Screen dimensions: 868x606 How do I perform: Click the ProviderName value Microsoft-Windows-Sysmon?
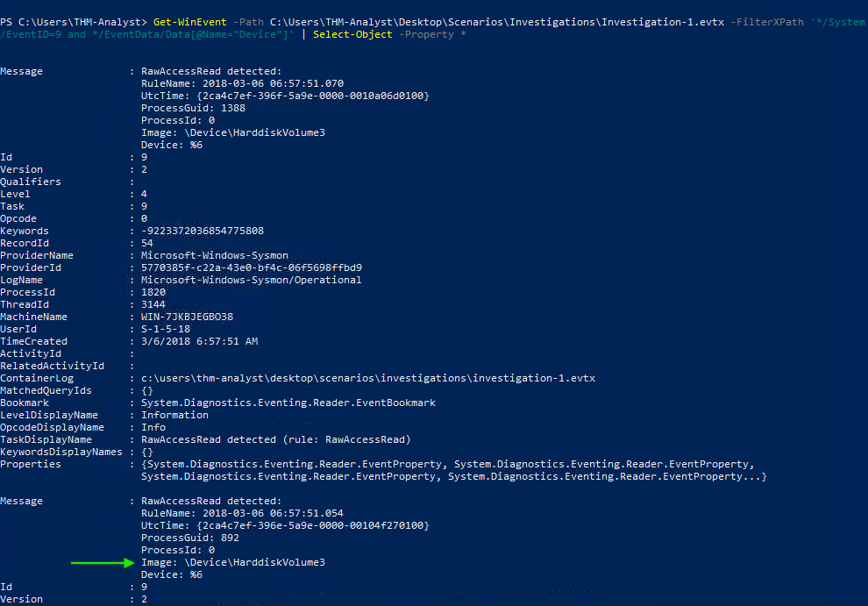[215, 255]
